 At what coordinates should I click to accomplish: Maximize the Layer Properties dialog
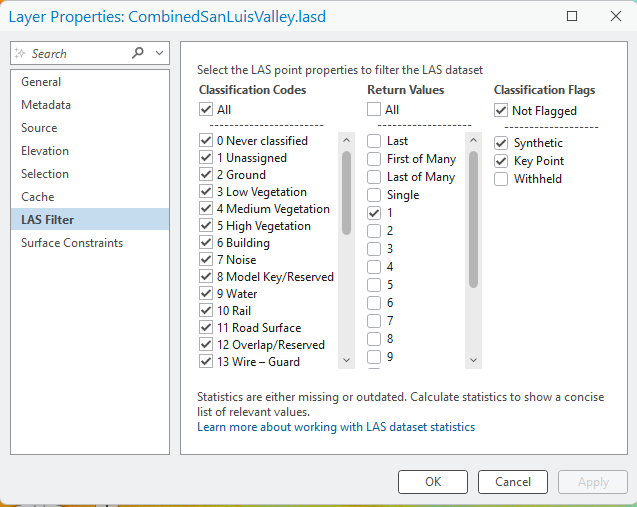572,16
